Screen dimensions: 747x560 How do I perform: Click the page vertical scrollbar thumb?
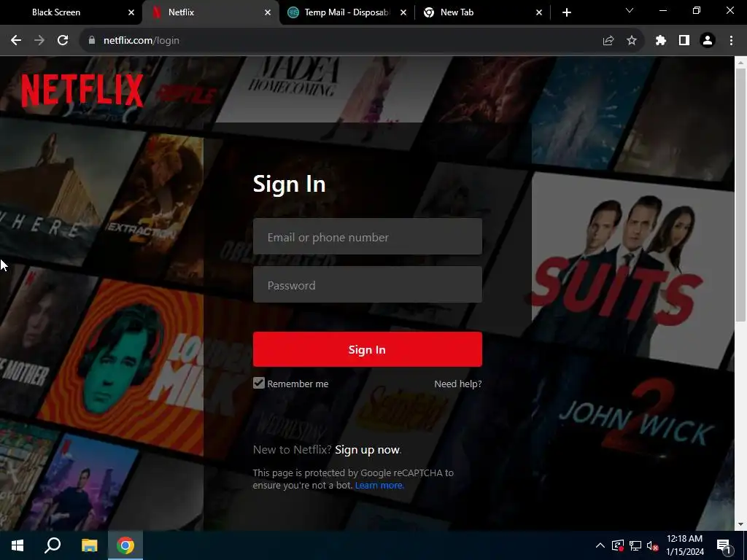740,195
